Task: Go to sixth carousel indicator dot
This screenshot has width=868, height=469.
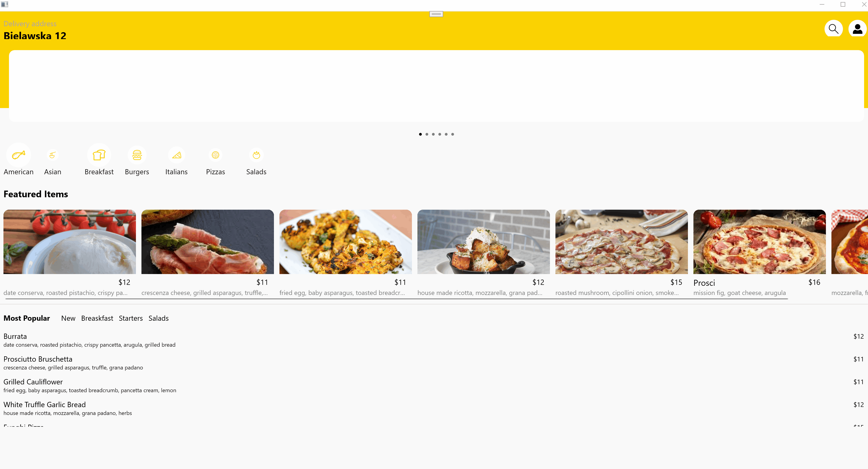Action: pyautogui.click(x=453, y=134)
